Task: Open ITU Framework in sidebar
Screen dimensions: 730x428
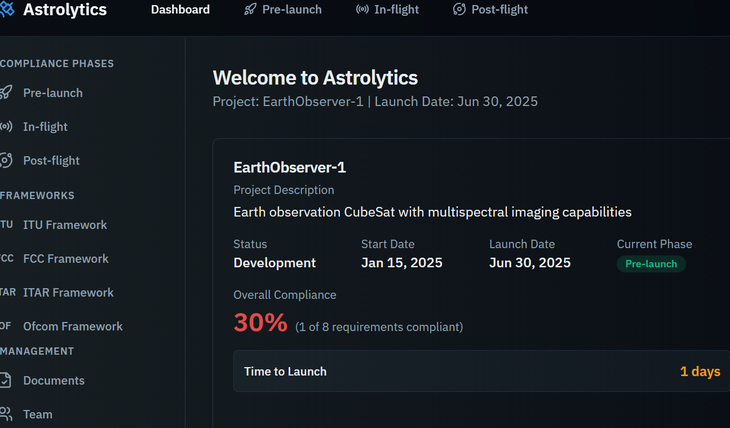Action: coord(64,225)
